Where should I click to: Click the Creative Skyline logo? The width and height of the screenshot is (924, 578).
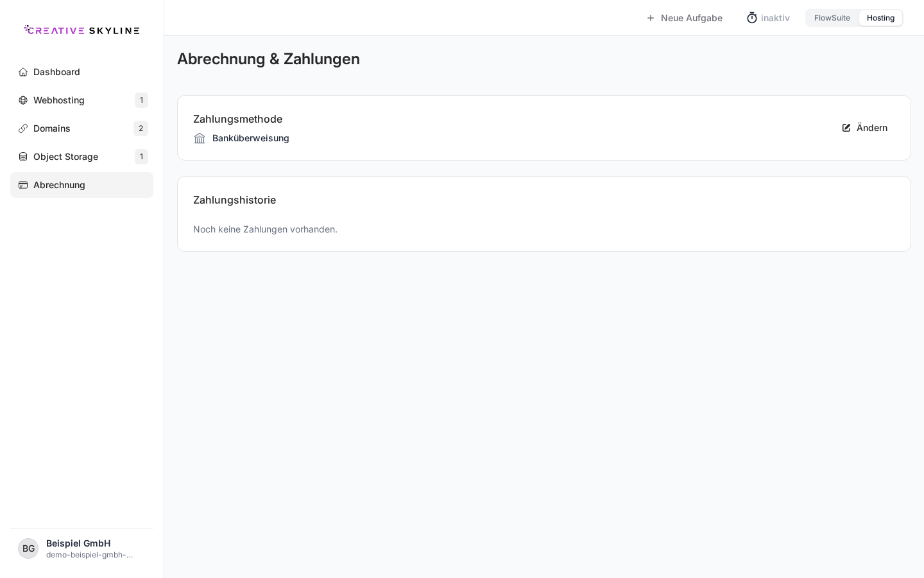click(81, 30)
